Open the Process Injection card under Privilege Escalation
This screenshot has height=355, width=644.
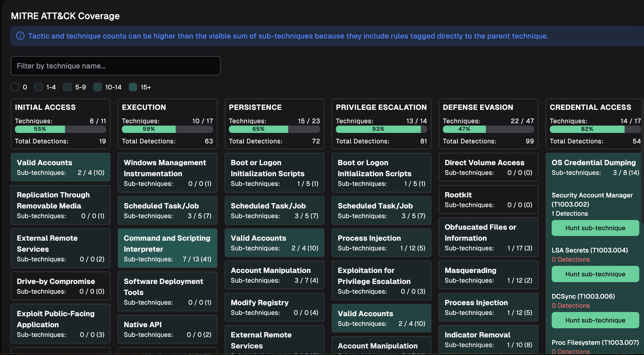tap(381, 243)
